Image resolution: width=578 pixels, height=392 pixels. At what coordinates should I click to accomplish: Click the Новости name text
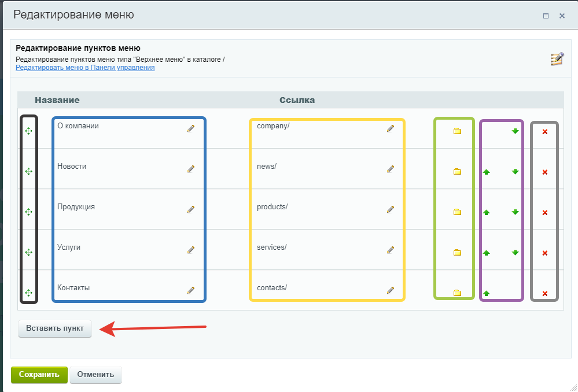tap(72, 167)
